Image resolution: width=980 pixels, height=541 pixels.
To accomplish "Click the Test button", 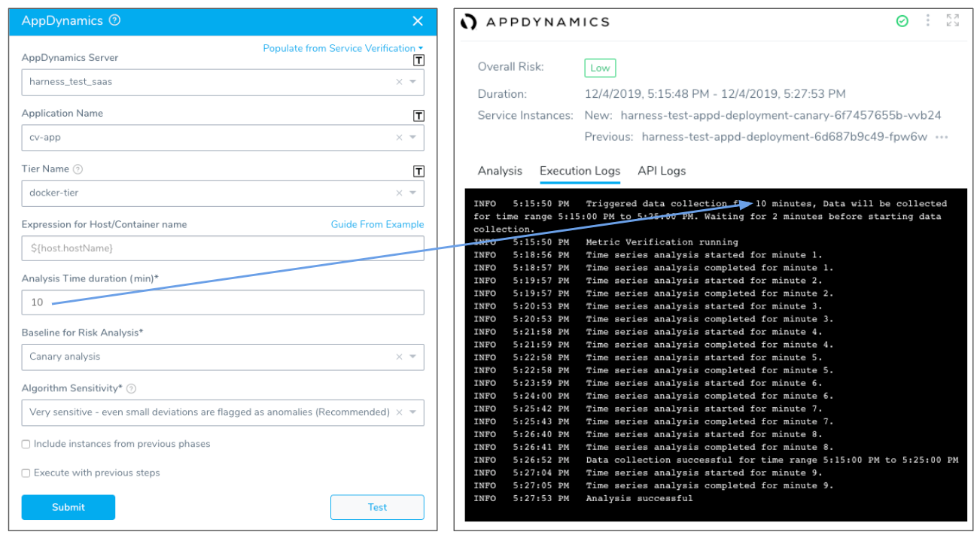I will point(377,507).
